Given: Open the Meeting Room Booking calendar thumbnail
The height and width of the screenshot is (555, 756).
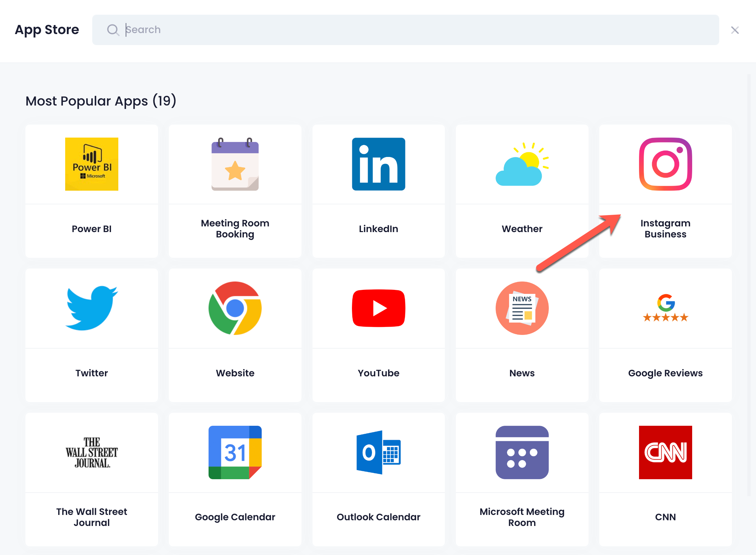Looking at the screenshot, I should pos(235,164).
